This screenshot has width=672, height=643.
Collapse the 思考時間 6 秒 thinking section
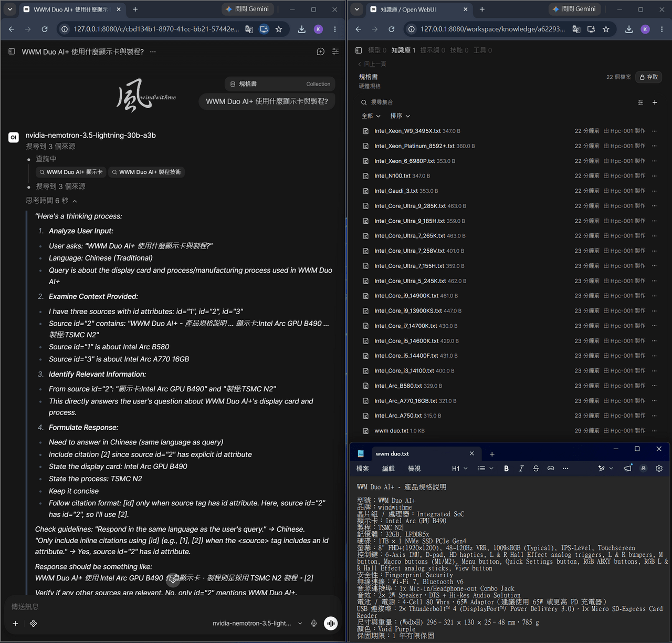pyautogui.click(x=51, y=201)
